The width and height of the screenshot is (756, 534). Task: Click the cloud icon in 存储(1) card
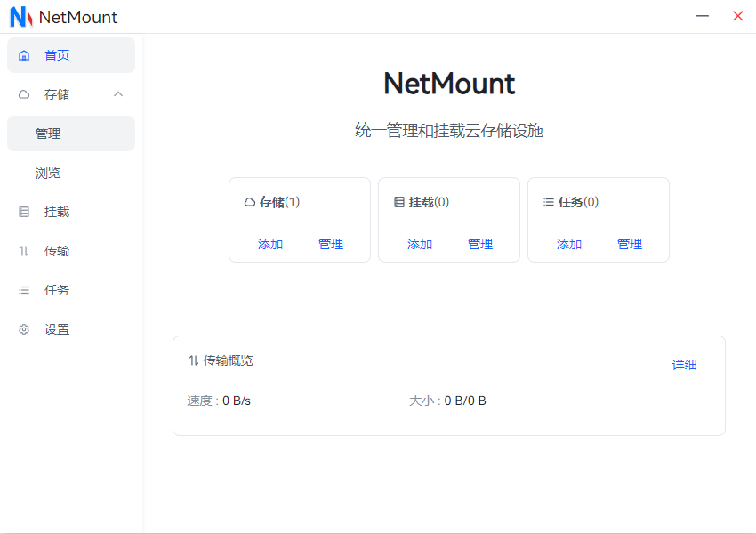[250, 202]
